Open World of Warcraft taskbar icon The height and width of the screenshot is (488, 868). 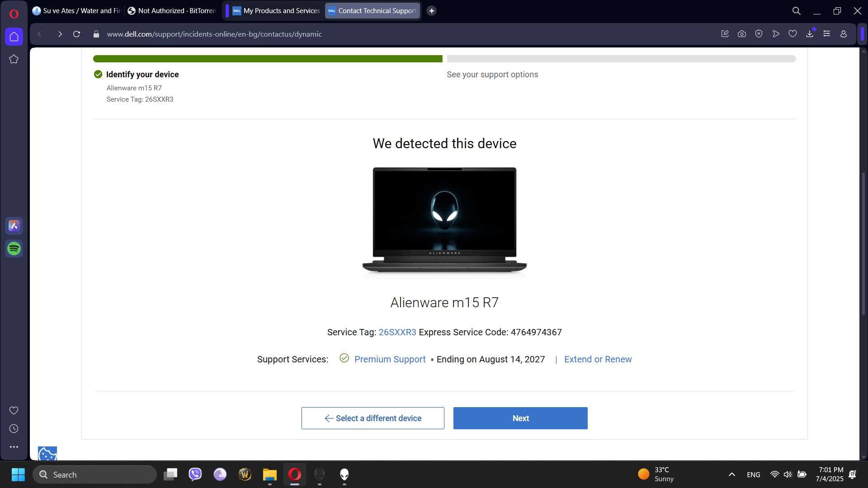pos(245,474)
